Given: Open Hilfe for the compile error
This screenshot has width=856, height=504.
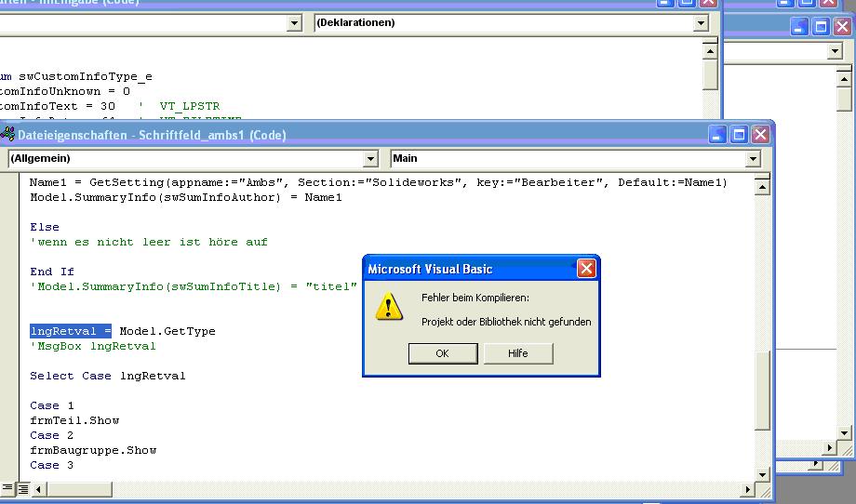Looking at the screenshot, I should [518, 353].
